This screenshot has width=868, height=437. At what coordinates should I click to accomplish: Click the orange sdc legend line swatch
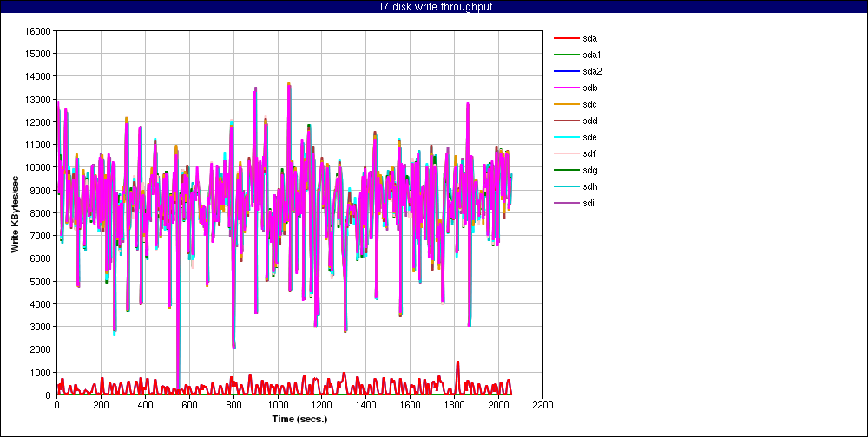566,105
